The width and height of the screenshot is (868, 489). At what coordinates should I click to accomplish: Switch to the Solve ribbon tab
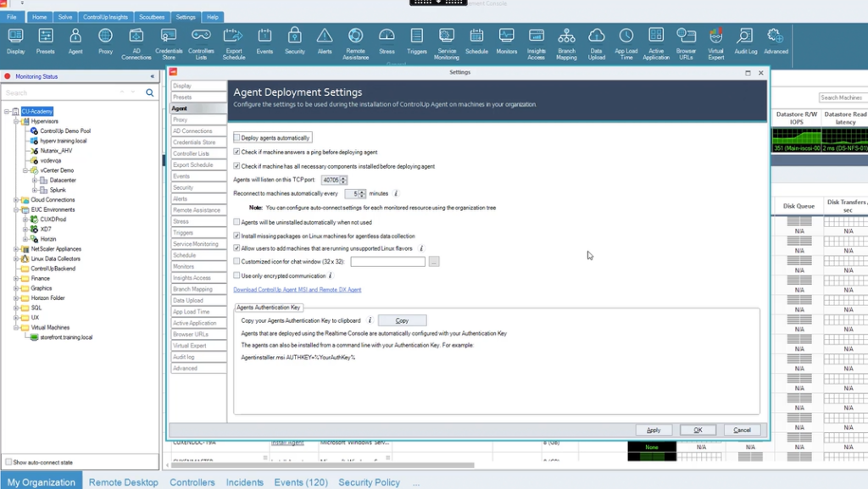tap(65, 17)
